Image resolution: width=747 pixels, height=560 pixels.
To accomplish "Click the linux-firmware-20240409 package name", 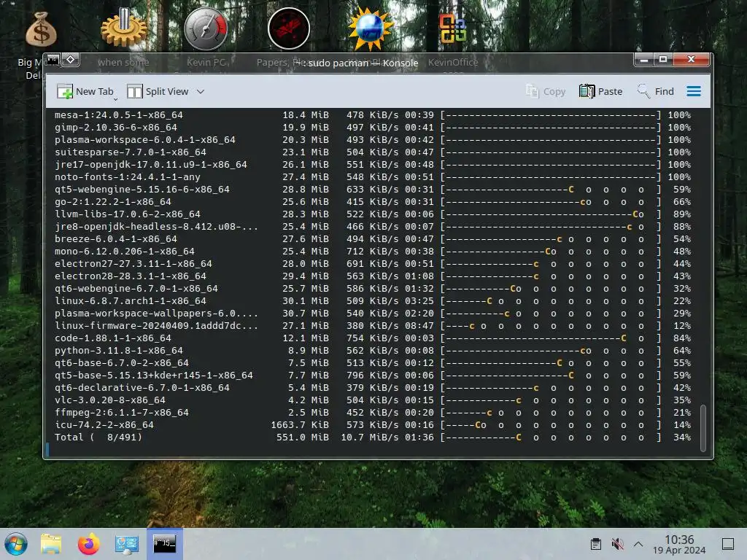I will pyautogui.click(x=156, y=325).
